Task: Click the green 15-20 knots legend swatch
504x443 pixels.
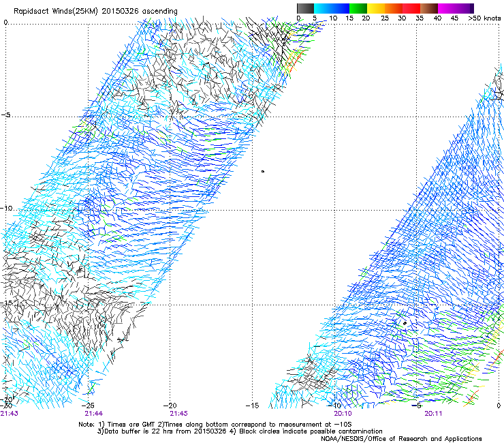Action: tap(358, 8)
